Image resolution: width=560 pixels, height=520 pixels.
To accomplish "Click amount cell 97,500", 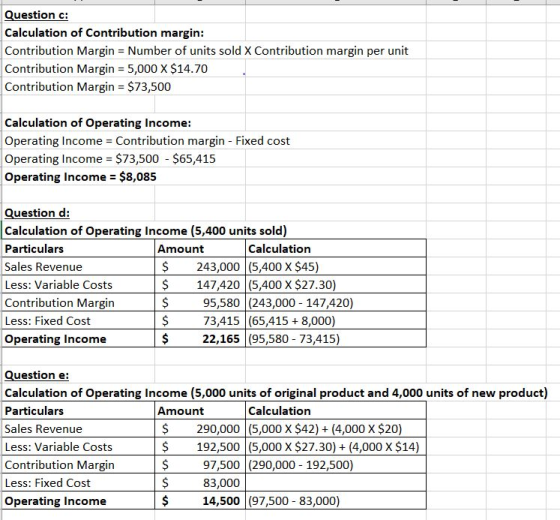I will [x=200, y=465].
